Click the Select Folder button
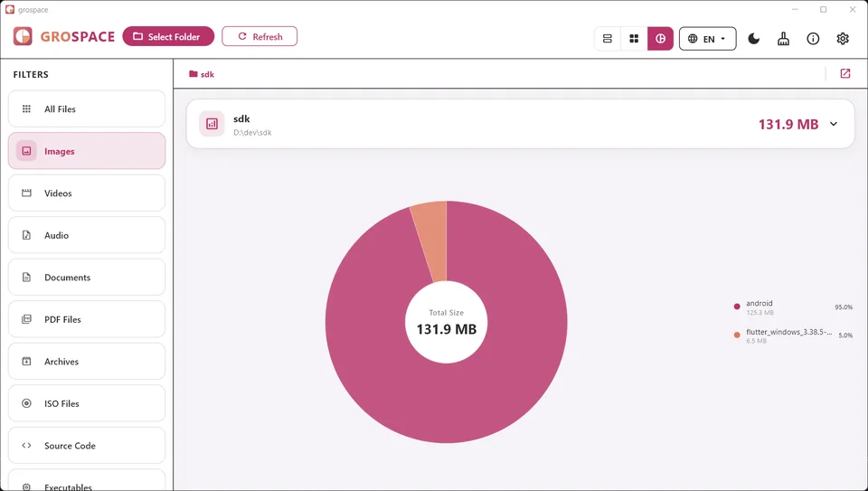 point(168,36)
